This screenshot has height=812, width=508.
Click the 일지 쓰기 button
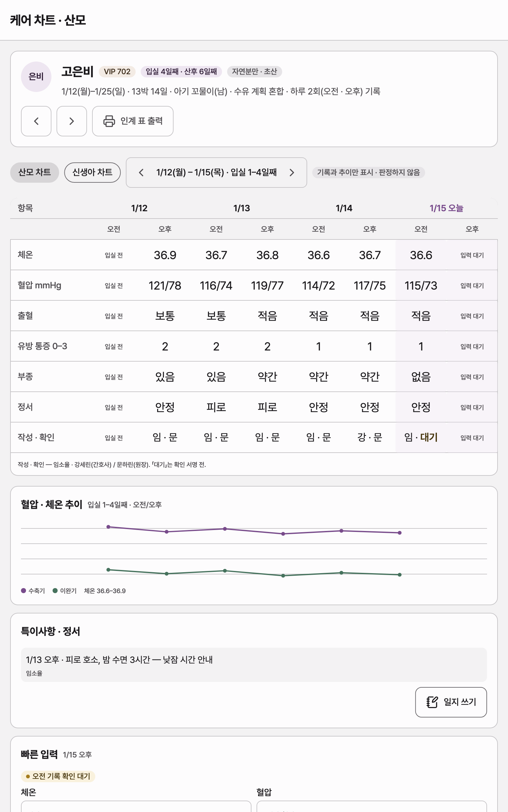point(451,702)
